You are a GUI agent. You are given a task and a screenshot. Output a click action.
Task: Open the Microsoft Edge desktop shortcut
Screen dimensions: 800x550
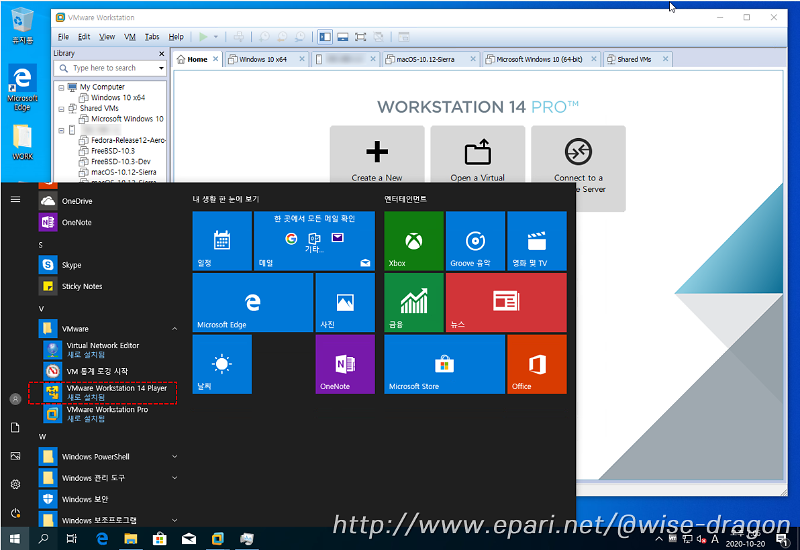pyautogui.click(x=22, y=88)
